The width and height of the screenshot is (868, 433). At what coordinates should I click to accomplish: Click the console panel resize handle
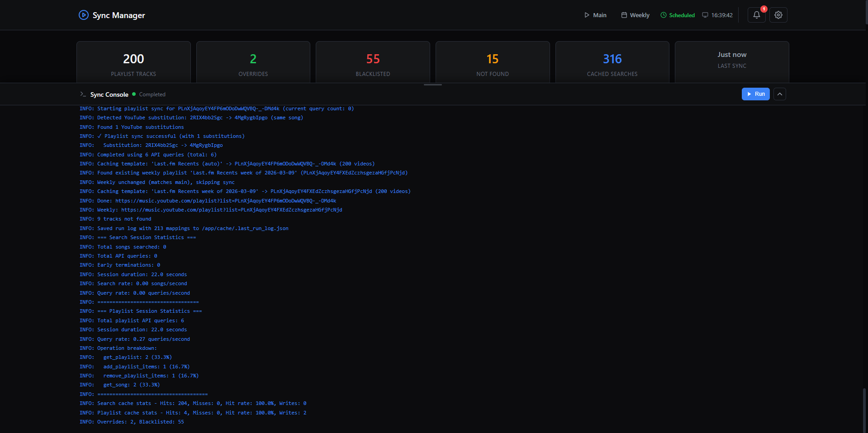pyautogui.click(x=433, y=85)
